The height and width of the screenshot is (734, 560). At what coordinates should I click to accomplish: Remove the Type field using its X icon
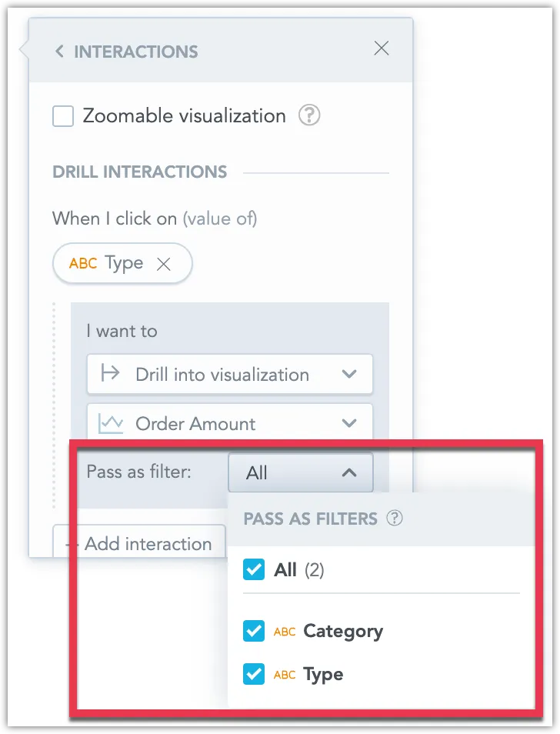point(165,263)
